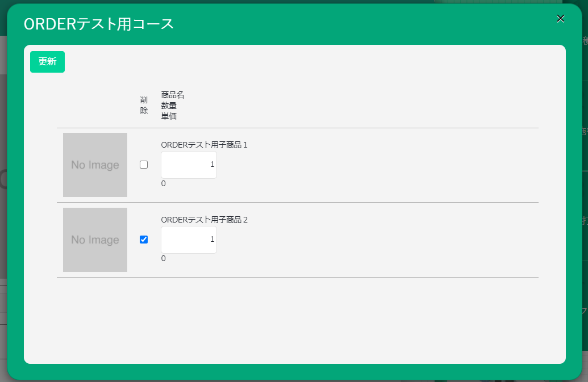Click the dimmed backdrop left of the dialog

tap(3, 227)
